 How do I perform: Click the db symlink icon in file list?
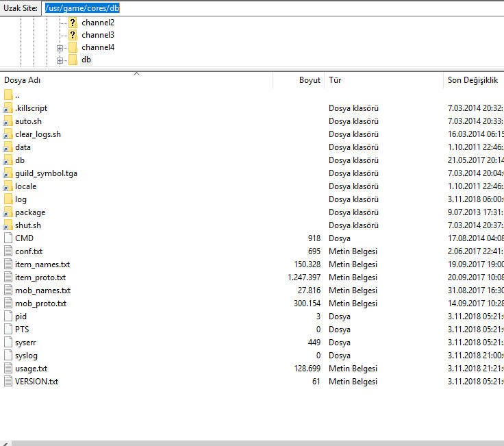click(8, 160)
